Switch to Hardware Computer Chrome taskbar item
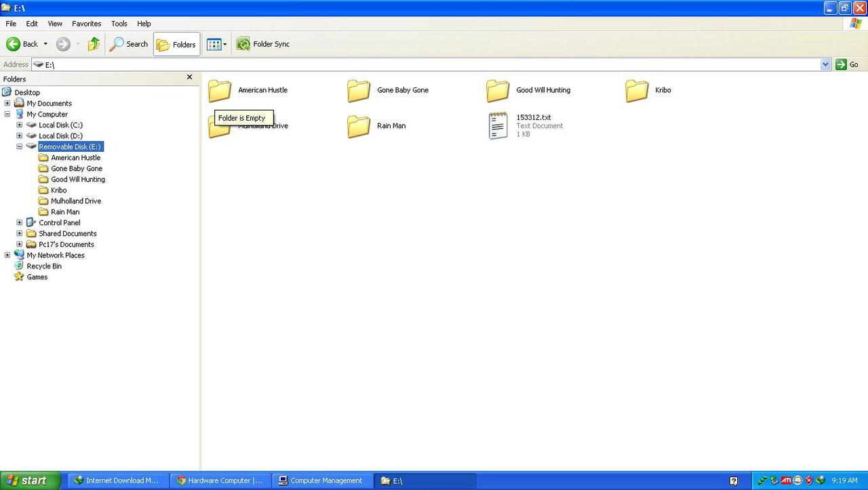 (x=220, y=481)
